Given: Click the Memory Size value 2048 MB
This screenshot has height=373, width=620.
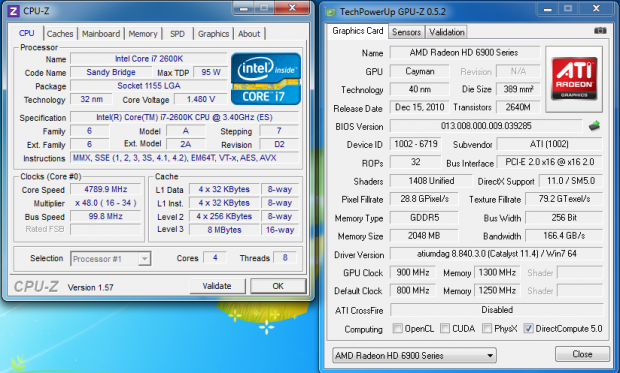Looking at the screenshot, I should pyautogui.click(x=424, y=236).
